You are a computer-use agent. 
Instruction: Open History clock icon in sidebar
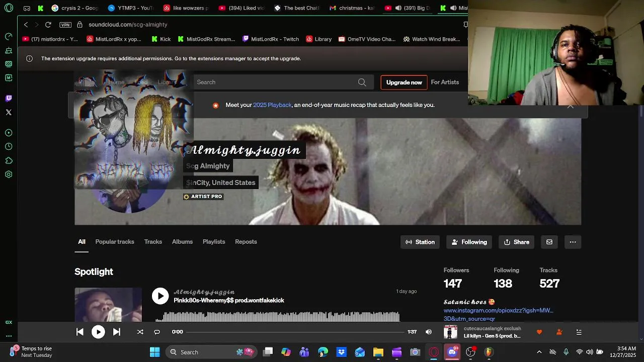tap(9, 147)
